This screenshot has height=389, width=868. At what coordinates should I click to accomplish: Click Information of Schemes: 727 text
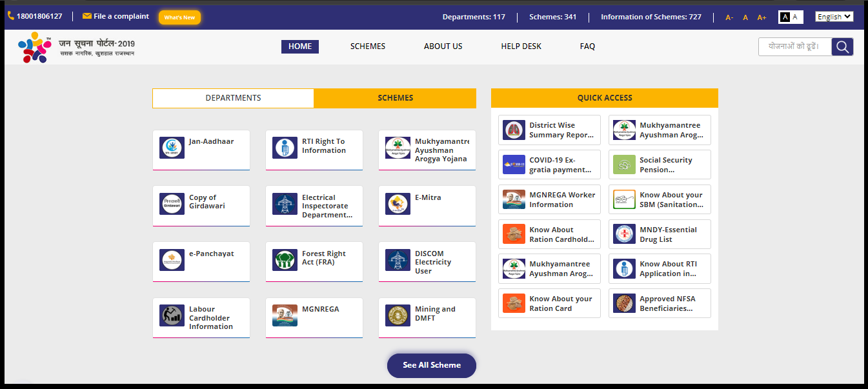pos(651,17)
